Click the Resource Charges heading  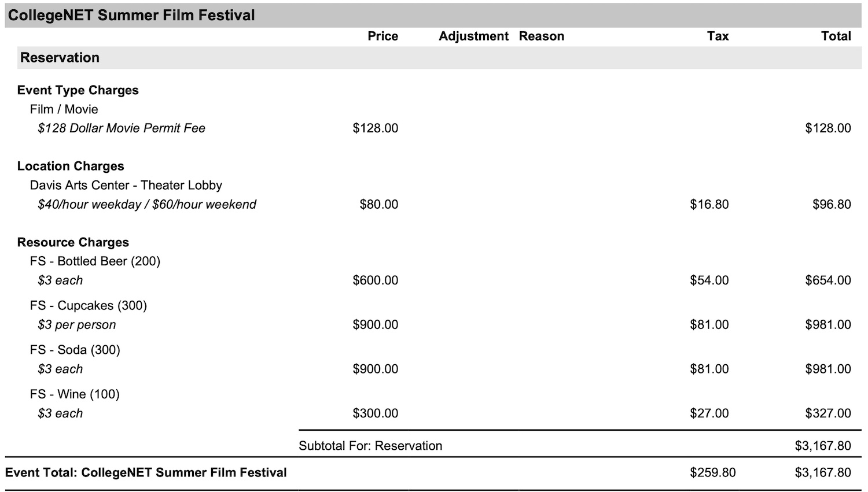pos(73,243)
